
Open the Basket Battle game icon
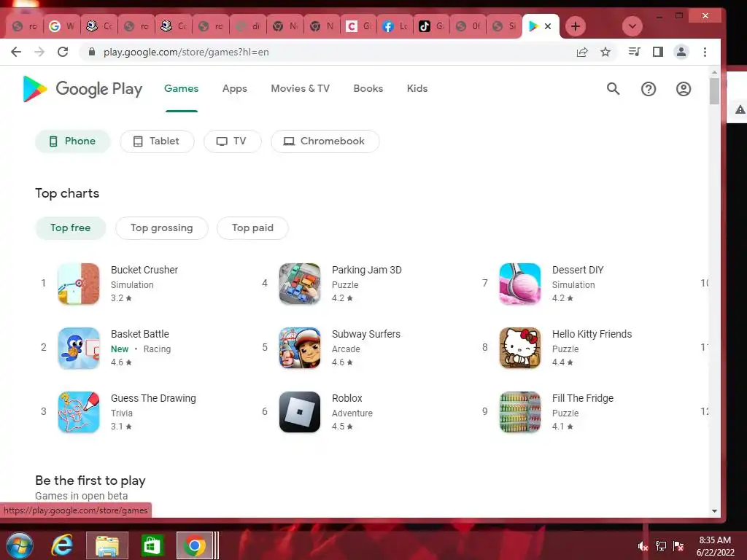coord(79,348)
